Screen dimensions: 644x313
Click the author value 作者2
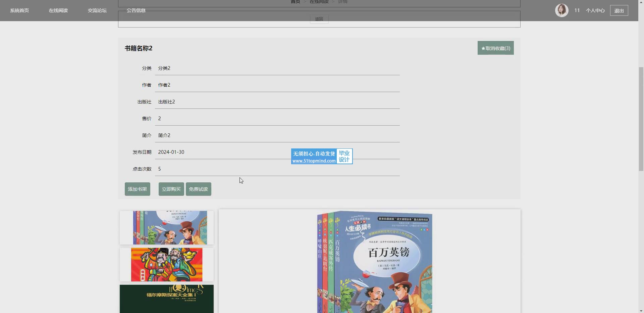pyautogui.click(x=164, y=85)
